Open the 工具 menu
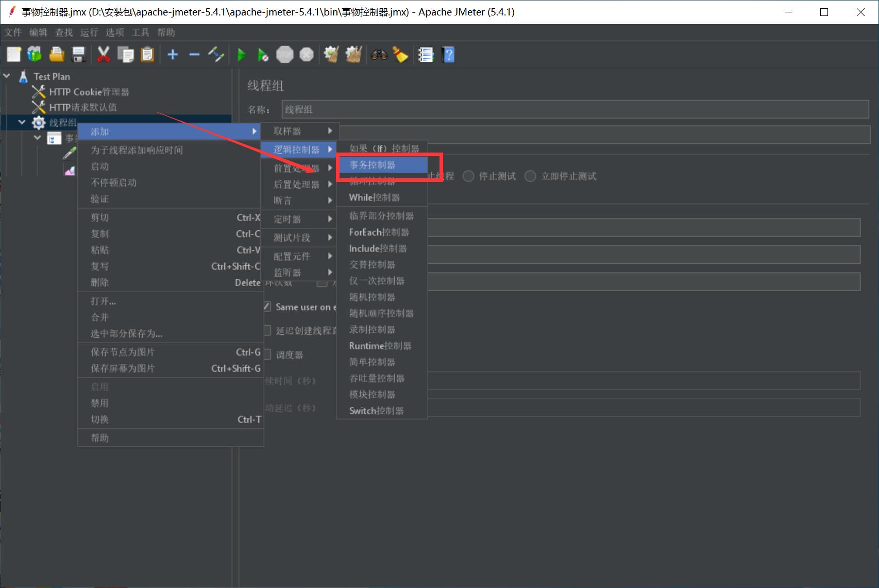The height and width of the screenshot is (588, 879). coord(140,32)
